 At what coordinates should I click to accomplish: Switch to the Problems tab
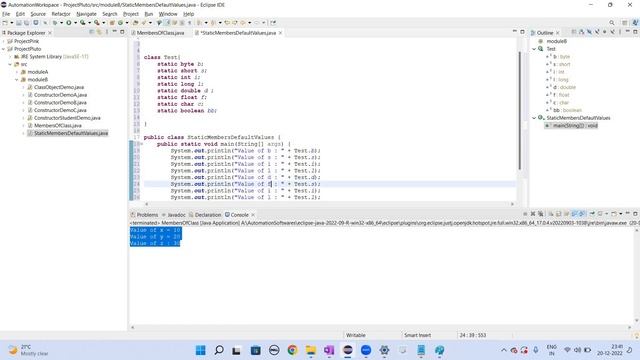[x=144, y=215]
